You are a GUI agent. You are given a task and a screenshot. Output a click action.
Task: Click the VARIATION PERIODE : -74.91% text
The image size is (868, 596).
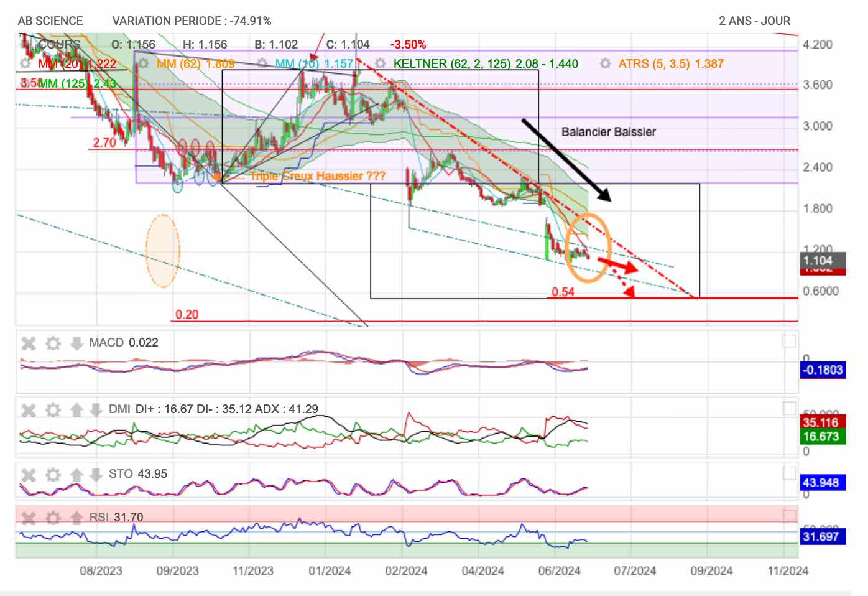[192, 21]
